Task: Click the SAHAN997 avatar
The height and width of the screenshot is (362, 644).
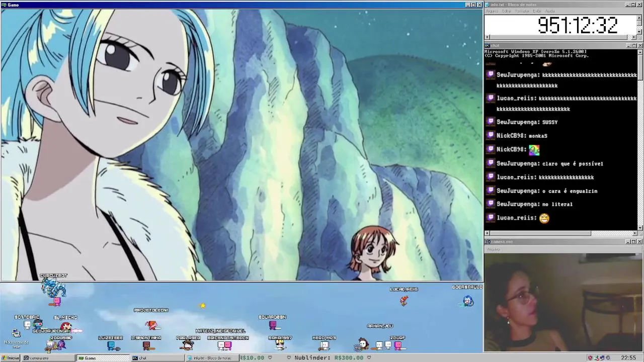Action: click(x=280, y=345)
